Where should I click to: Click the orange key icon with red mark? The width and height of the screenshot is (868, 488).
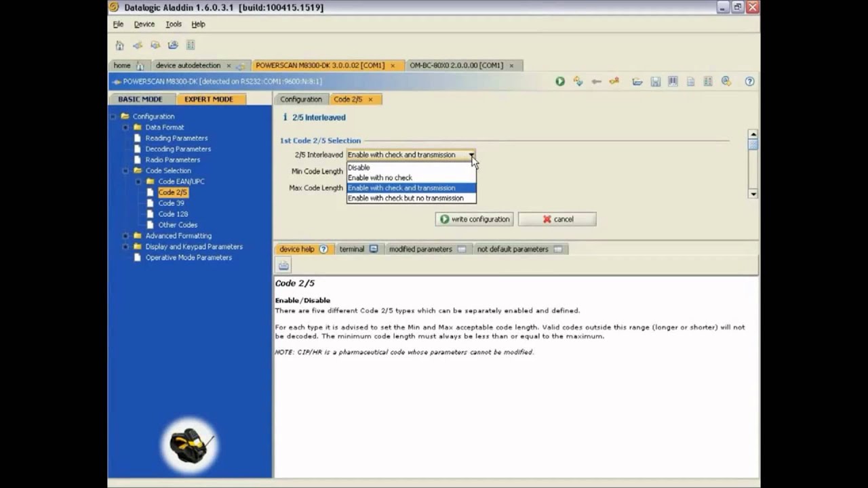tap(614, 81)
